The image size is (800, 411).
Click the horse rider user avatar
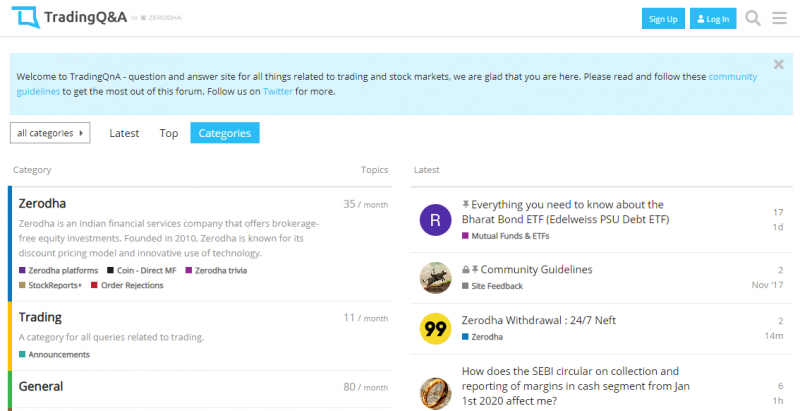(x=435, y=277)
